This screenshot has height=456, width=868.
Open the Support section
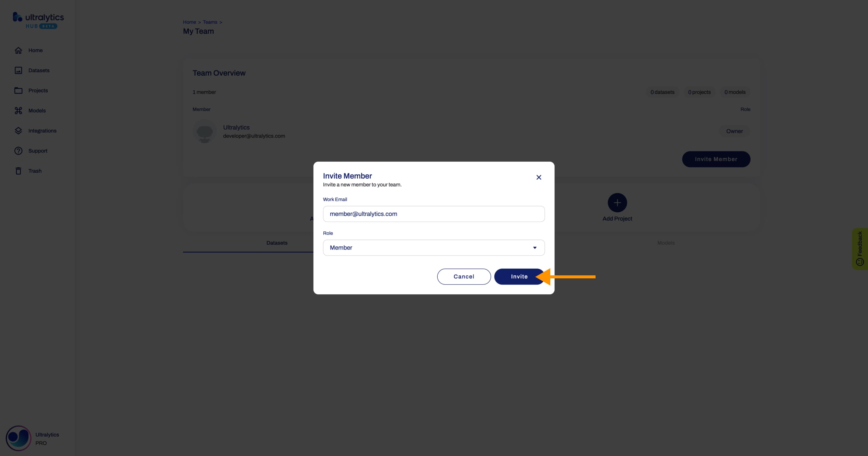(37, 150)
